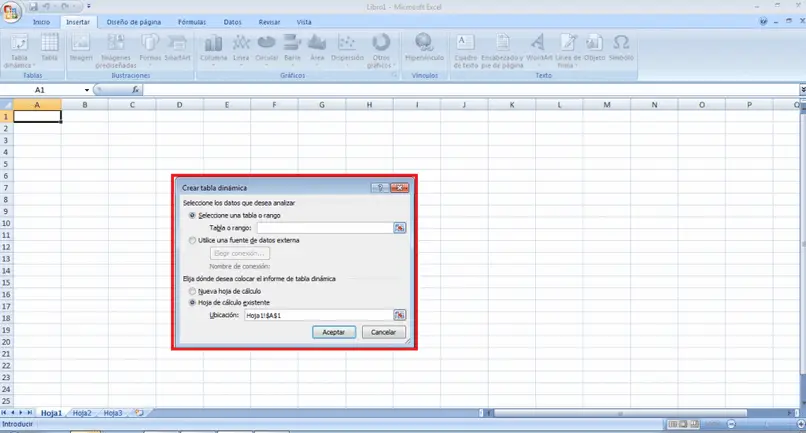This screenshot has width=806, height=433.
Task: Click the Ubicación input field
Action: [x=319, y=315]
